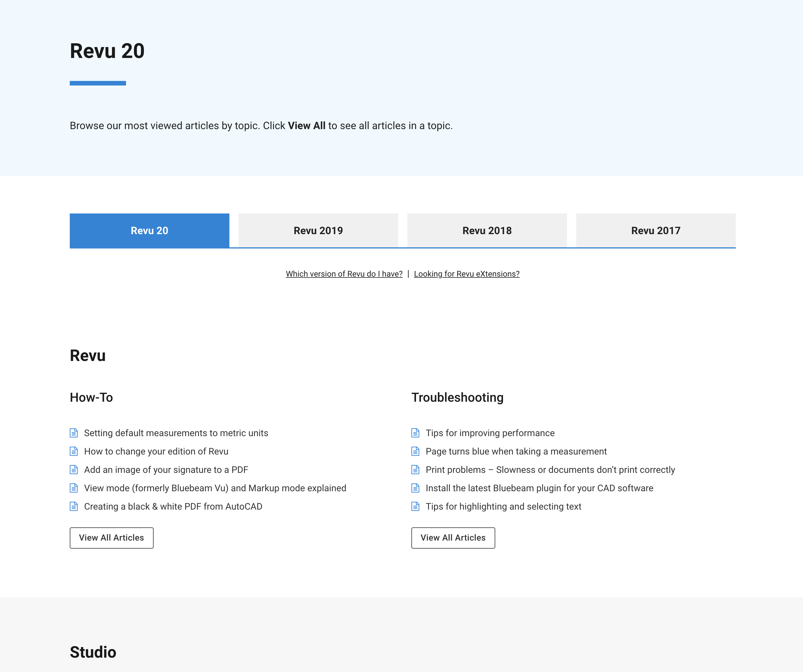Click document icon beside 'Page turns blue'

pyautogui.click(x=415, y=451)
